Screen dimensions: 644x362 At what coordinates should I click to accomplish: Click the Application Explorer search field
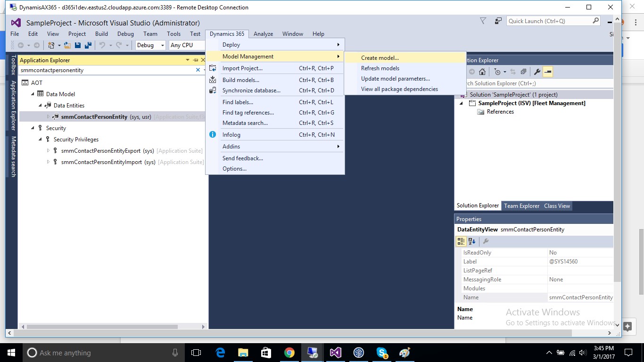pos(107,70)
